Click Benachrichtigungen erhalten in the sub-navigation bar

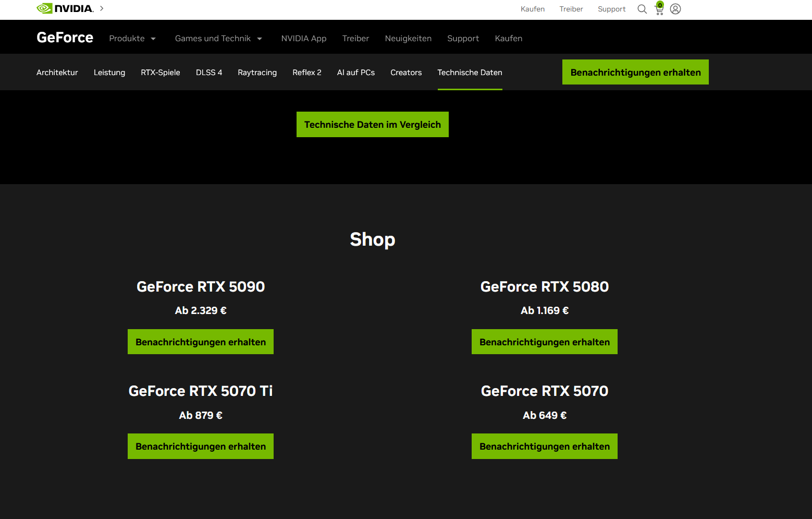click(x=635, y=72)
